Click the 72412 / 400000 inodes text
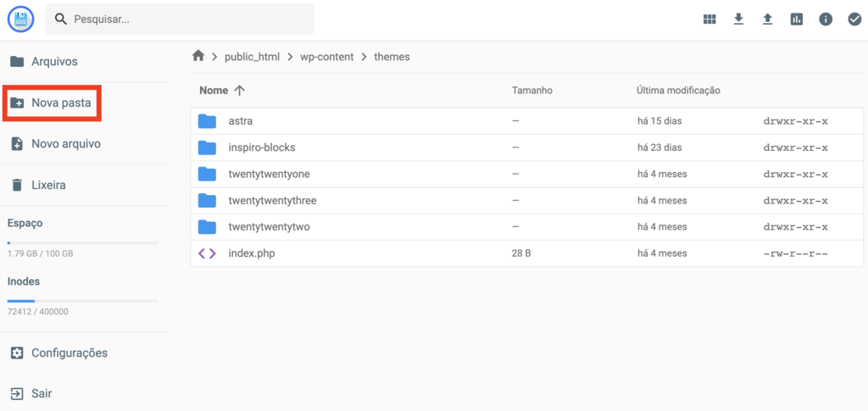The height and width of the screenshot is (411, 868). click(37, 312)
